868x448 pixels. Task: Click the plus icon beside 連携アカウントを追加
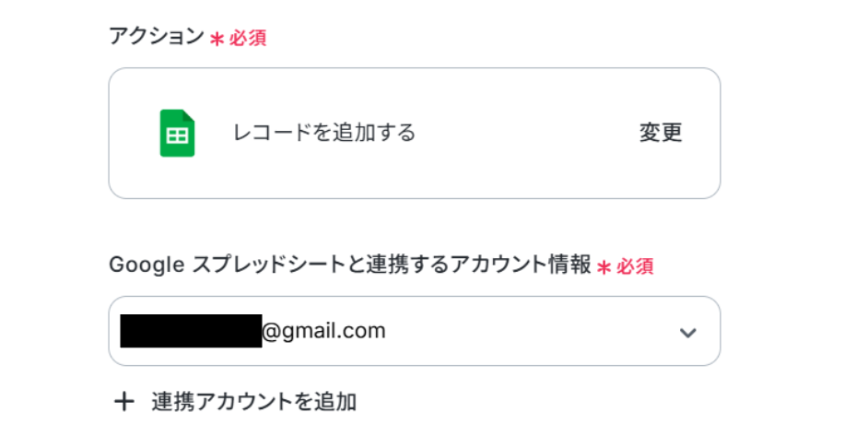coord(123,402)
